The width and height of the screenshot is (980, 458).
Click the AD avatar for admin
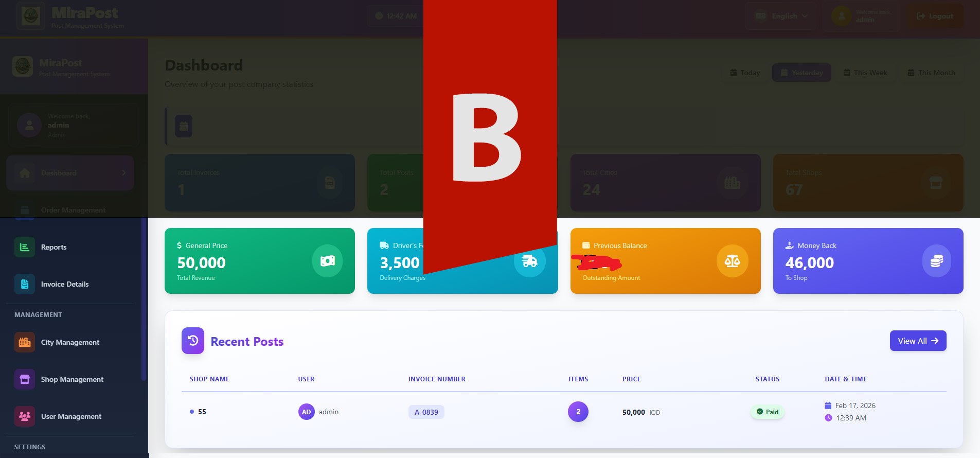point(307,412)
